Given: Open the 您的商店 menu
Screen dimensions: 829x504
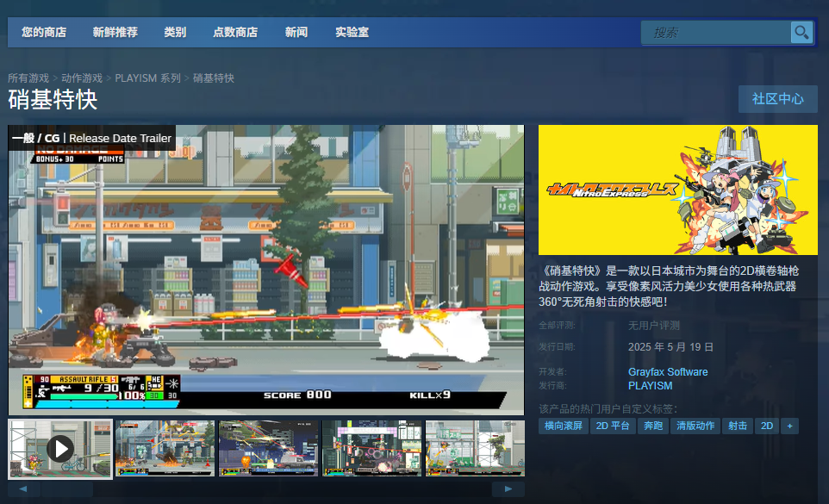Looking at the screenshot, I should click(44, 32).
